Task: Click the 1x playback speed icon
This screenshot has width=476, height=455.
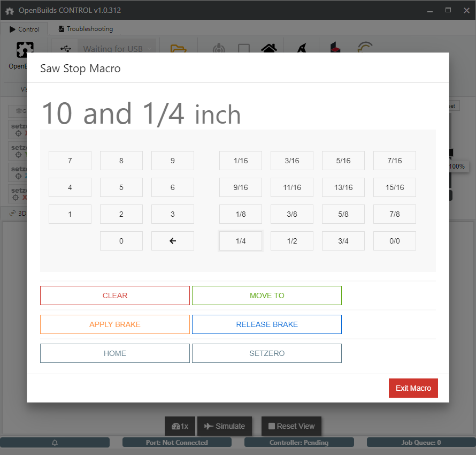Action: pos(180,426)
